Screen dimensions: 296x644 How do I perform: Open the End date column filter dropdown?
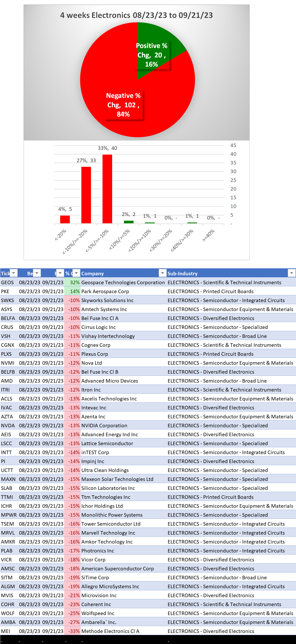[x=60, y=273]
